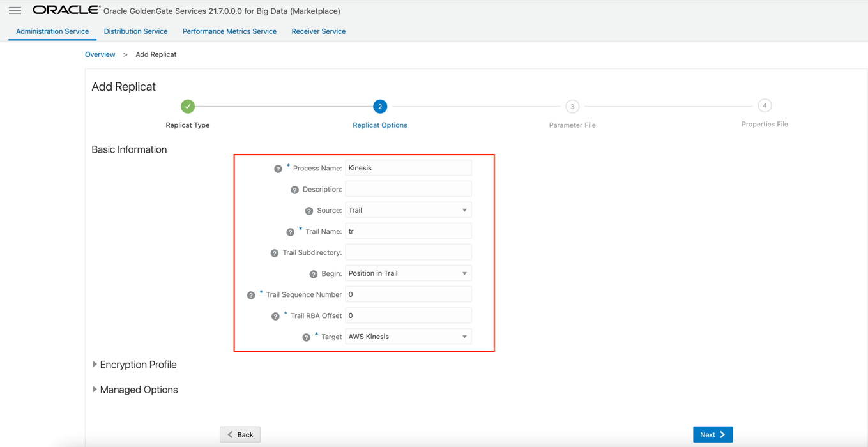This screenshot has height=447, width=868.
Task: Open help icon beside Trail Sequence Number
Action: coord(251,295)
